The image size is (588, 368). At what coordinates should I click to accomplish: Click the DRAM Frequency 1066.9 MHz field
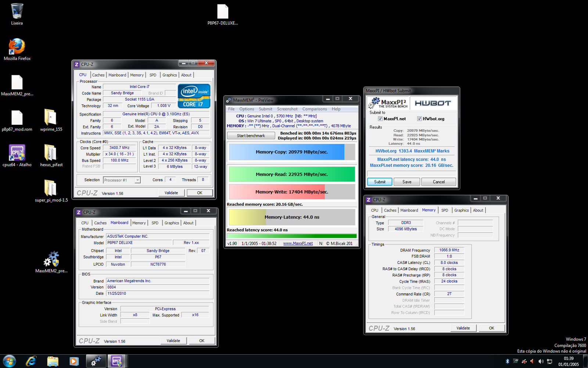449,250
